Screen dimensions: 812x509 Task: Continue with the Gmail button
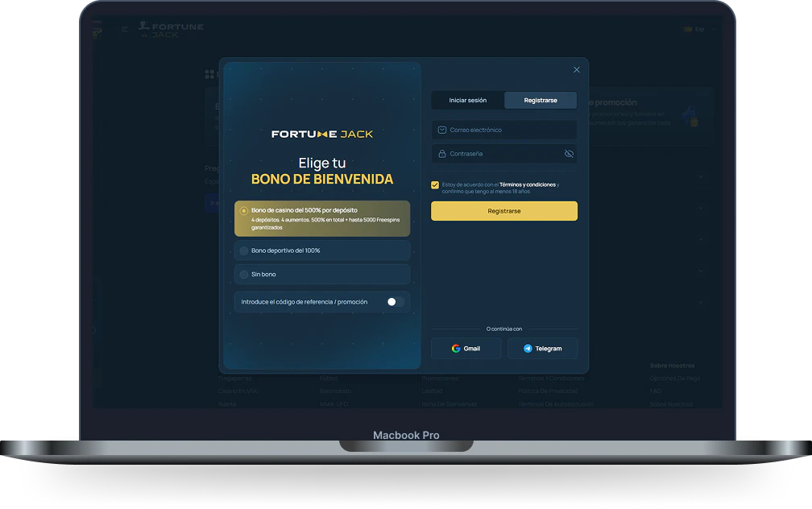tap(466, 349)
